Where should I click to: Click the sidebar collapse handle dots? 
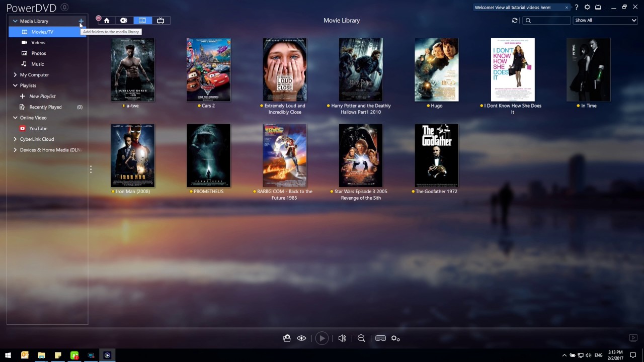tap(91, 169)
